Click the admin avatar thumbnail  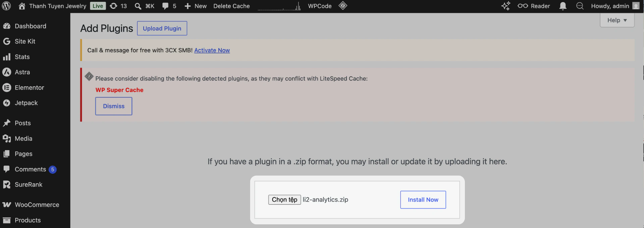point(636,6)
